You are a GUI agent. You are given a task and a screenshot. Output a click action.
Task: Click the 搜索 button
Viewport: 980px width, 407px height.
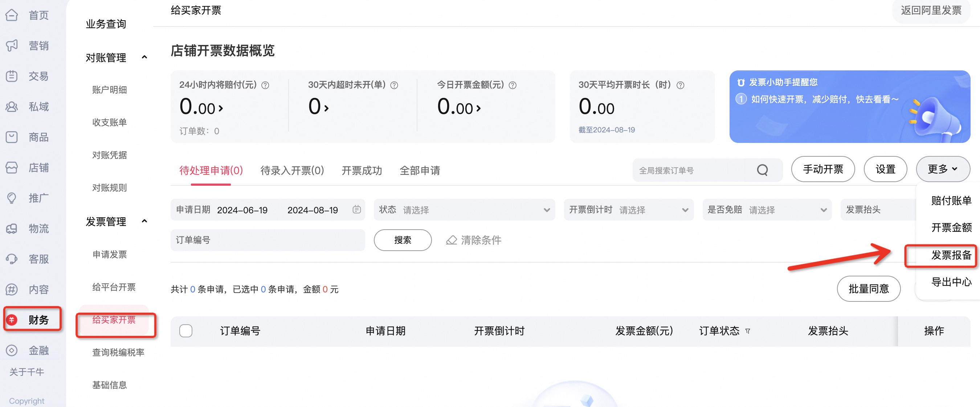pos(403,240)
